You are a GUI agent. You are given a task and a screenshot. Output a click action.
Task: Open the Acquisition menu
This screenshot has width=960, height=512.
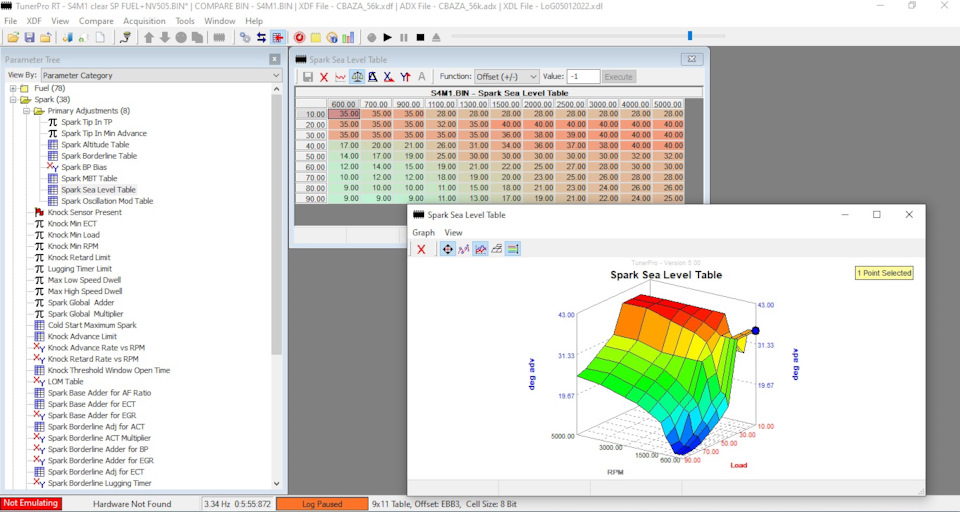[x=144, y=21]
